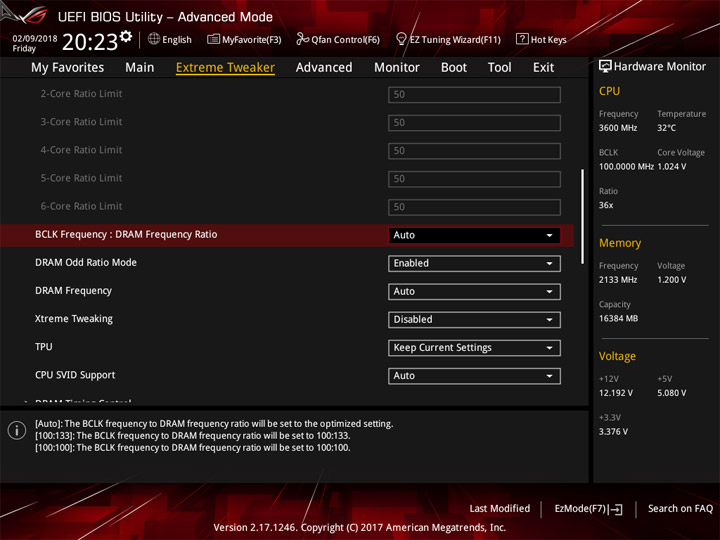
Task: Select the Xtreme Tweaking setting label
Action: (74, 319)
